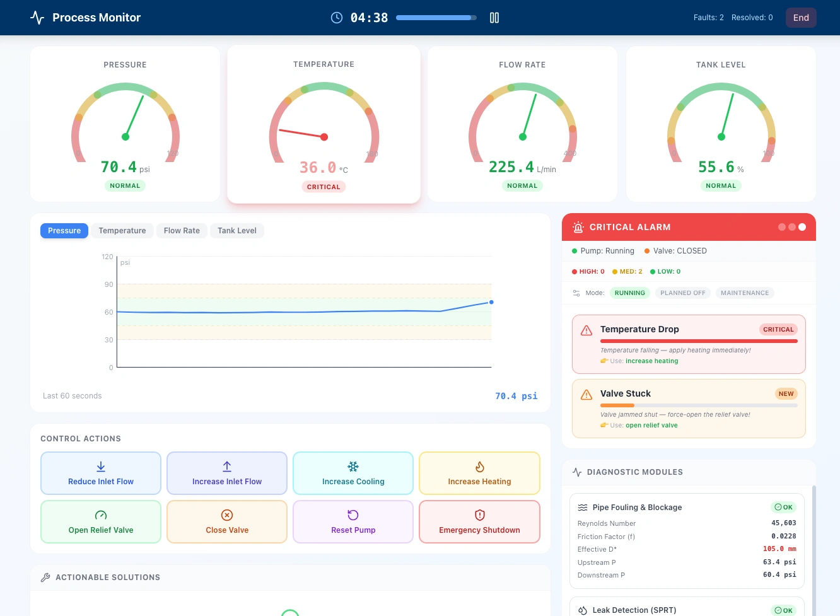Click the Critical Alarm siren icon
840x616 pixels.
[x=578, y=227]
